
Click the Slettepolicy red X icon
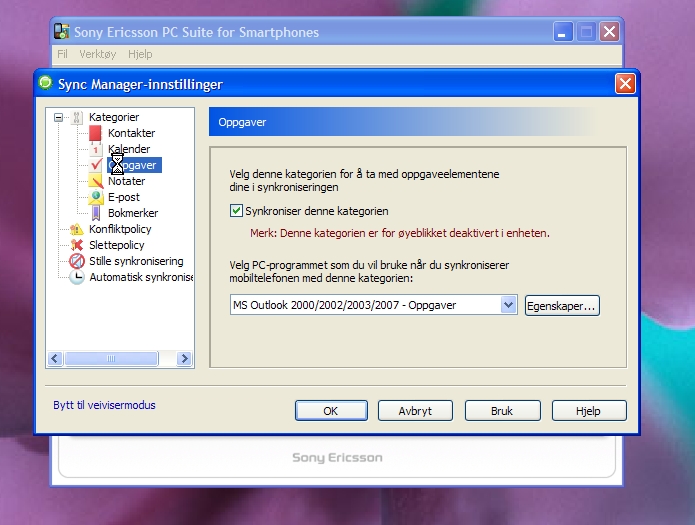coord(77,245)
